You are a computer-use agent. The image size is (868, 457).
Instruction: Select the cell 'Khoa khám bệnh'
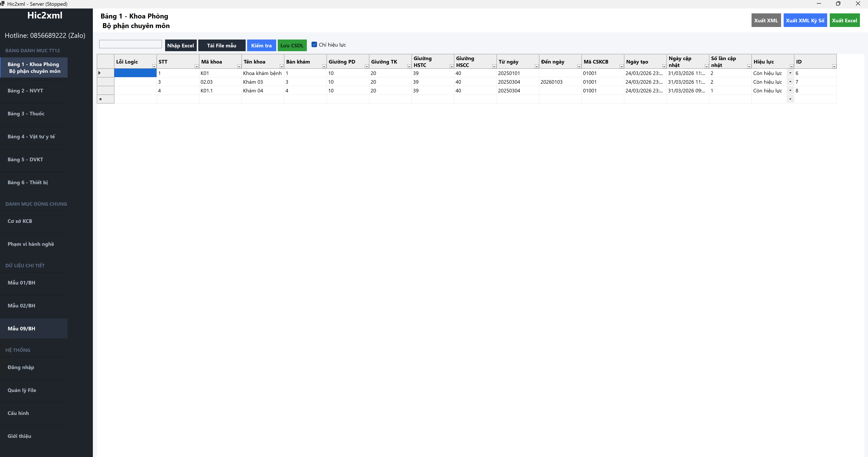262,73
